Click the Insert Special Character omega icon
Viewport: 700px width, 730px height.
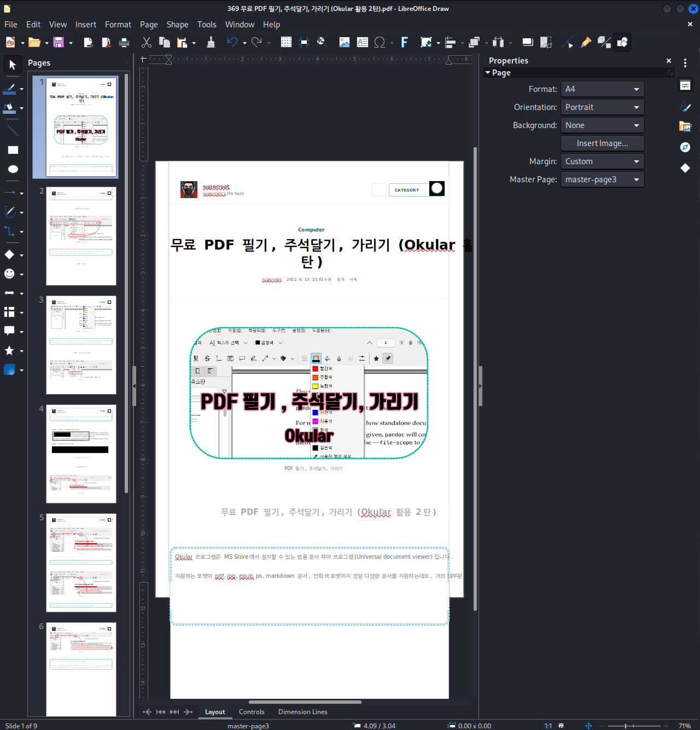click(380, 42)
